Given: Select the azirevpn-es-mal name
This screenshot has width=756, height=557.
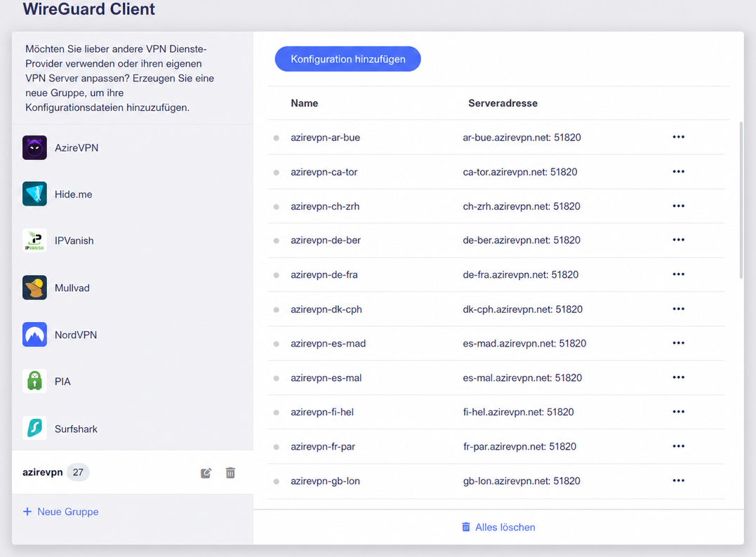Looking at the screenshot, I should coord(326,377).
